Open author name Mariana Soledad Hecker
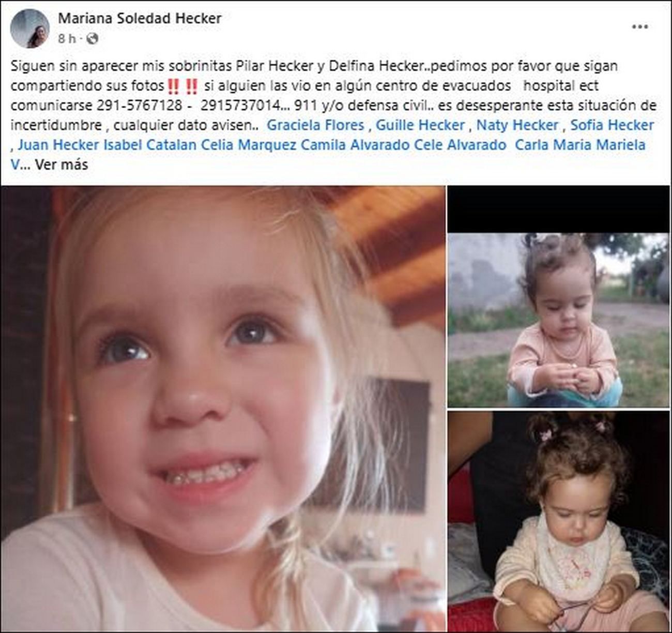This screenshot has height=633, width=672. pos(140,18)
